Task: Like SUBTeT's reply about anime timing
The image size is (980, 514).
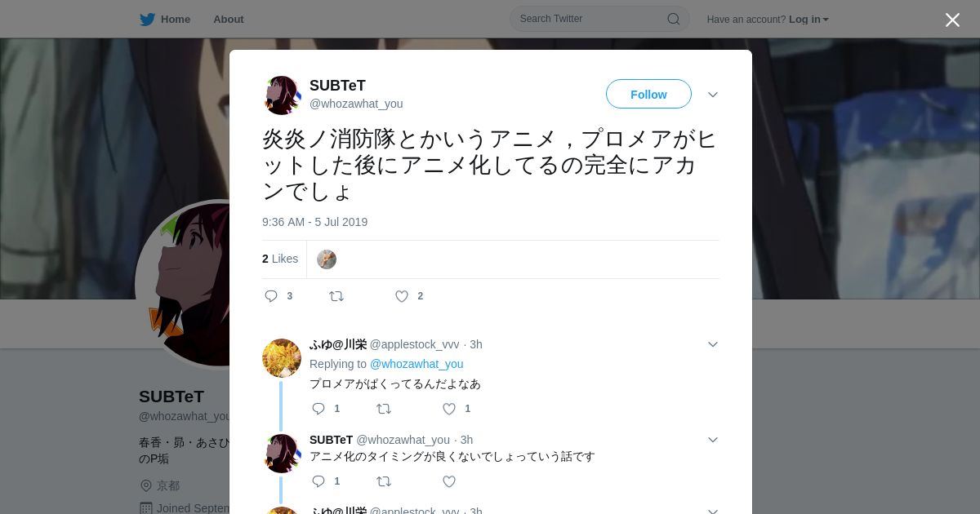Action: 449,481
